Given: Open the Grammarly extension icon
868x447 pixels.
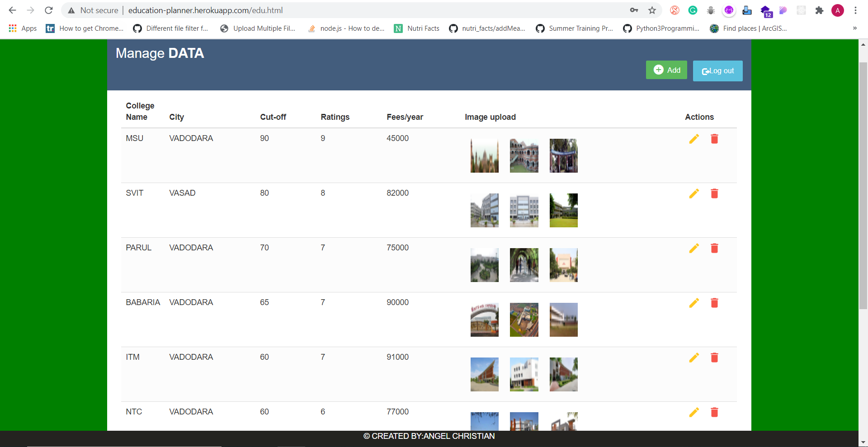Looking at the screenshot, I should click(x=693, y=10).
